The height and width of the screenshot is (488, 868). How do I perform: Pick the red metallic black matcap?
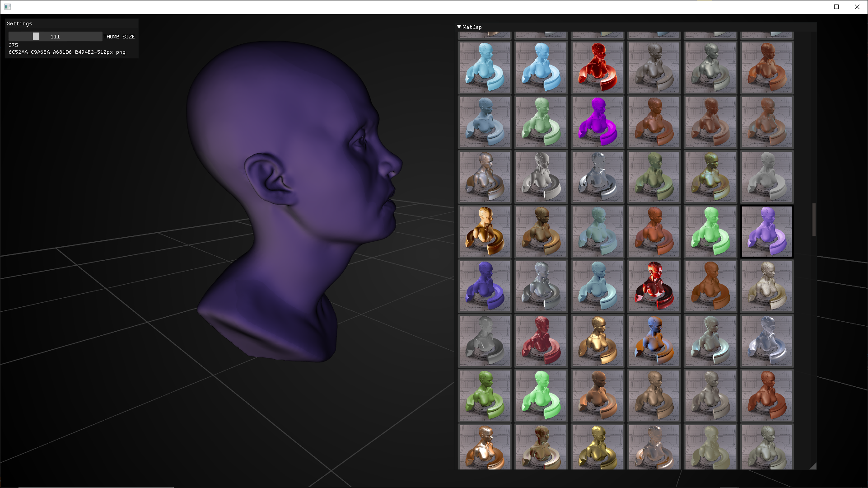pos(654,286)
